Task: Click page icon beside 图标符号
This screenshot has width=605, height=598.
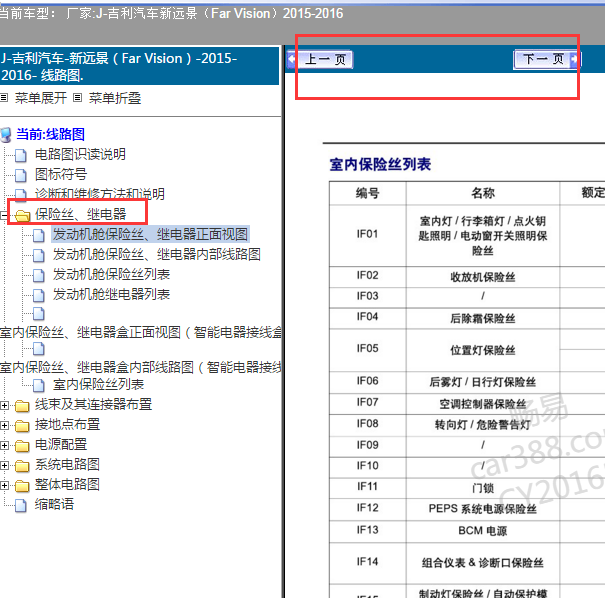Action: pyautogui.click(x=21, y=175)
